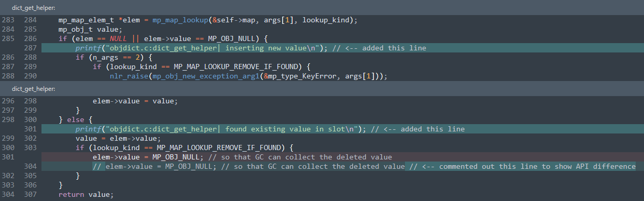
Task: Click new line number 307
Action: coord(31,195)
